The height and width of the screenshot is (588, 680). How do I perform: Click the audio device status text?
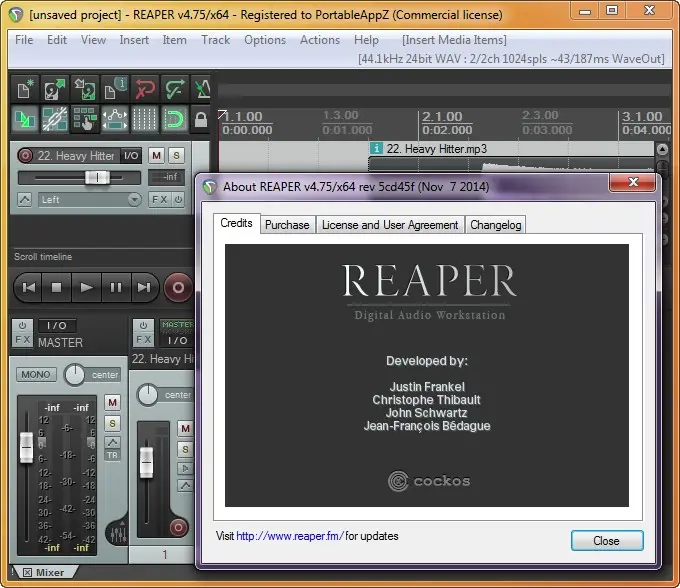click(x=511, y=59)
